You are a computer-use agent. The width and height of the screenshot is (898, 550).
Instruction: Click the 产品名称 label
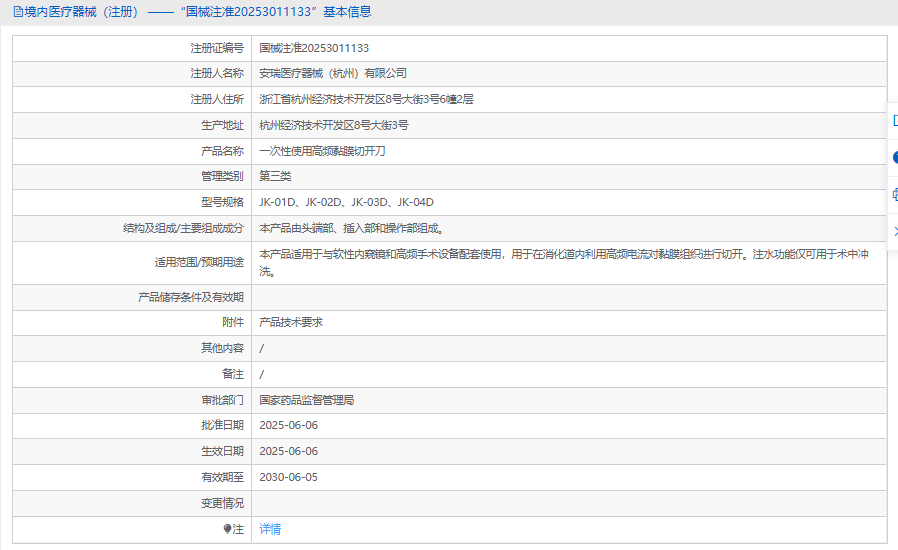pyautogui.click(x=222, y=151)
